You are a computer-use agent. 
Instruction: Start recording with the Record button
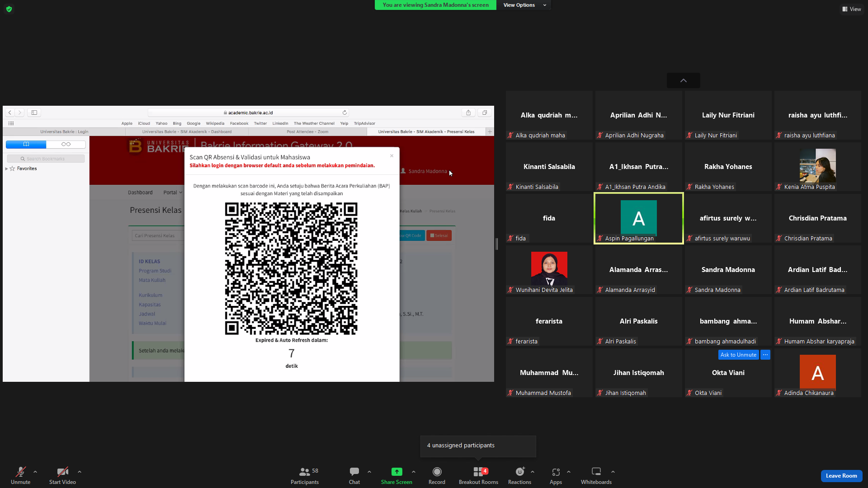(437, 475)
